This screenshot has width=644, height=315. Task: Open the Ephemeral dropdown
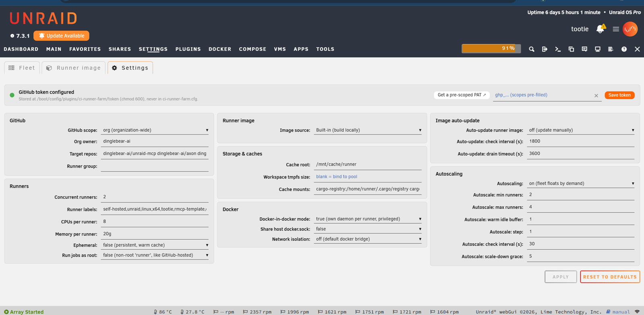pyautogui.click(x=155, y=245)
